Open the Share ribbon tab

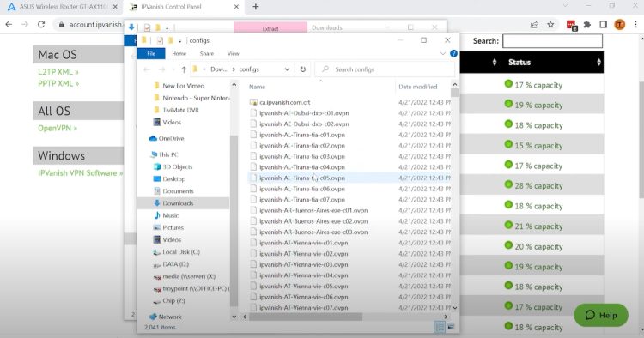pos(207,53)
